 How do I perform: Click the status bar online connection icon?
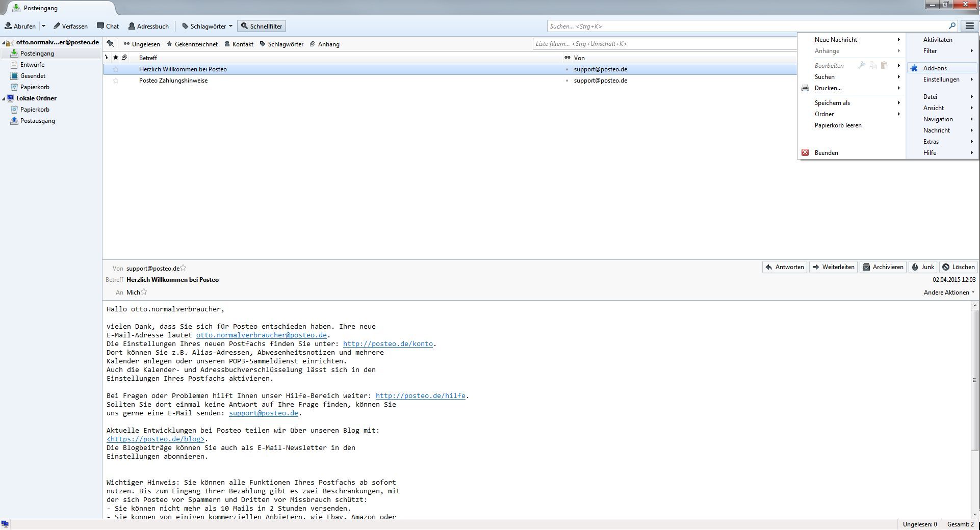point(5,524)
